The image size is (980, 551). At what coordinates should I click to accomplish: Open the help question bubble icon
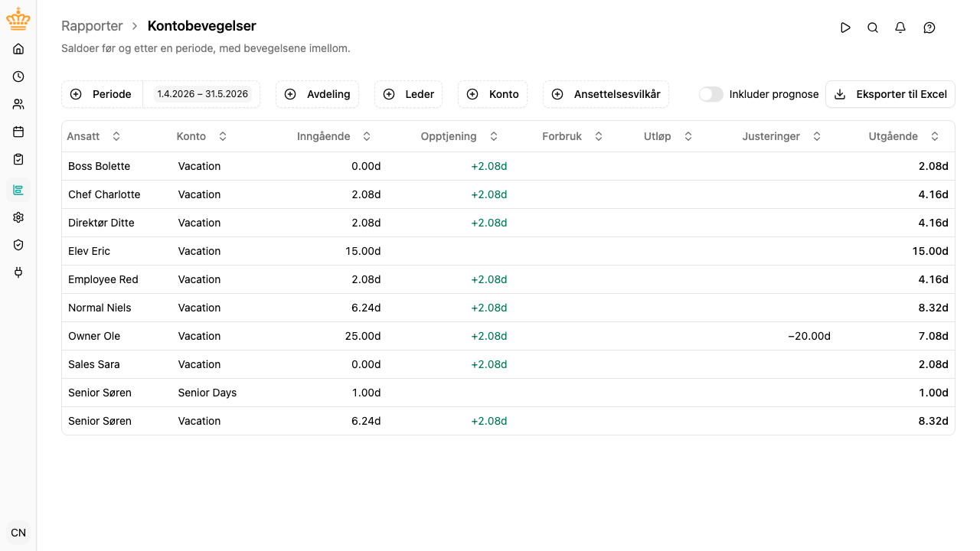tap(929, 28)
